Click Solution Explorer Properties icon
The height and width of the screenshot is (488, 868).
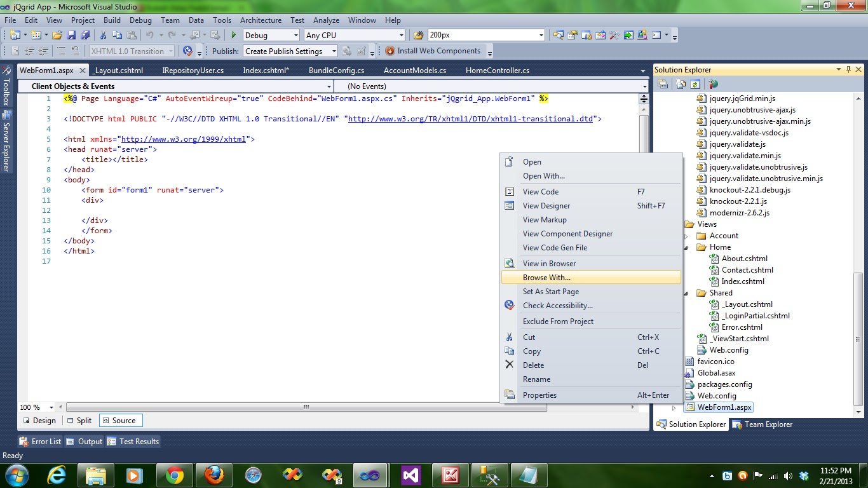point(663,84)
